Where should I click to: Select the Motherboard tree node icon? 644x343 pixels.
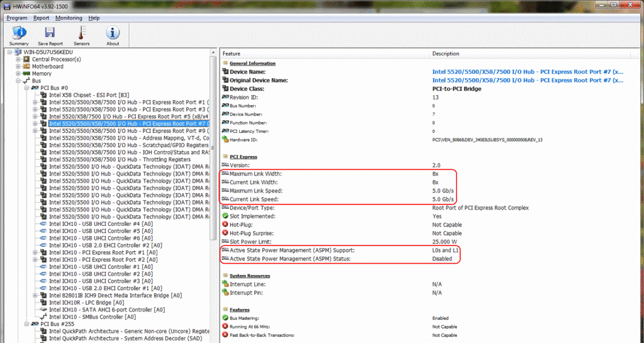tap(27, 66)
